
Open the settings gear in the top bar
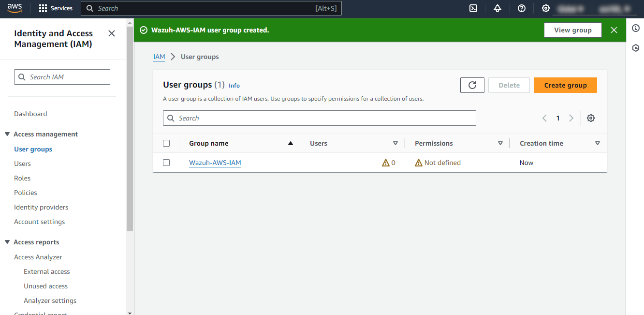pos(545,8)
